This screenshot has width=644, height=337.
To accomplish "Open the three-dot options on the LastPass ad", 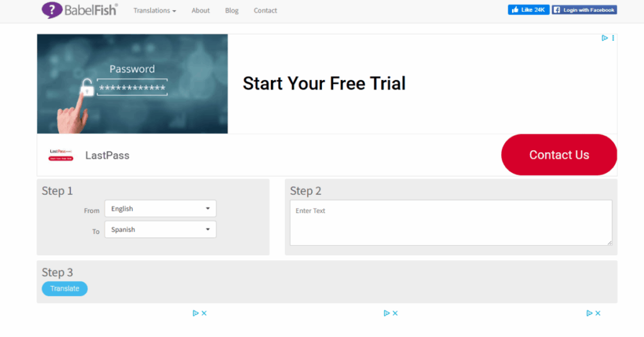I will click(x=613, y=38).
